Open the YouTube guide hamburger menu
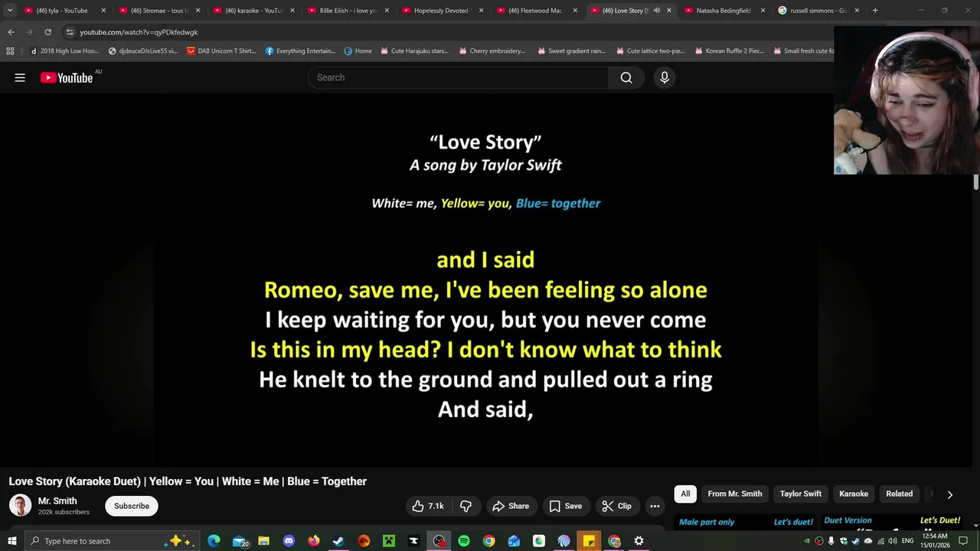Viewport: 980px width, 551px height. coord(20,77)
